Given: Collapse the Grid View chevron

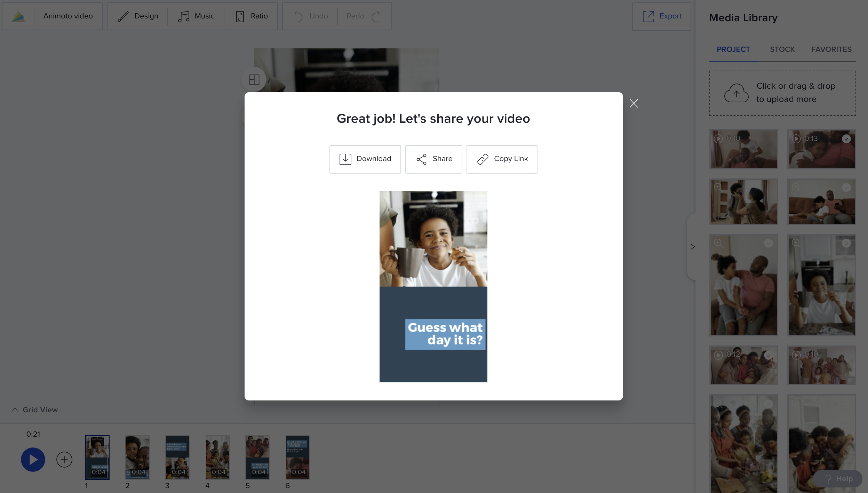Looking at the screenshot, I should pyautogui.click(x=15, y=409).
